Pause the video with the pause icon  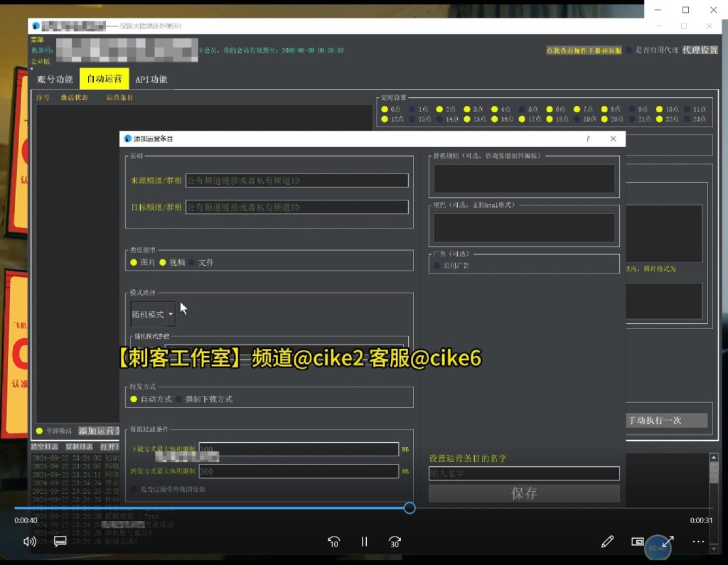(364, 541)
